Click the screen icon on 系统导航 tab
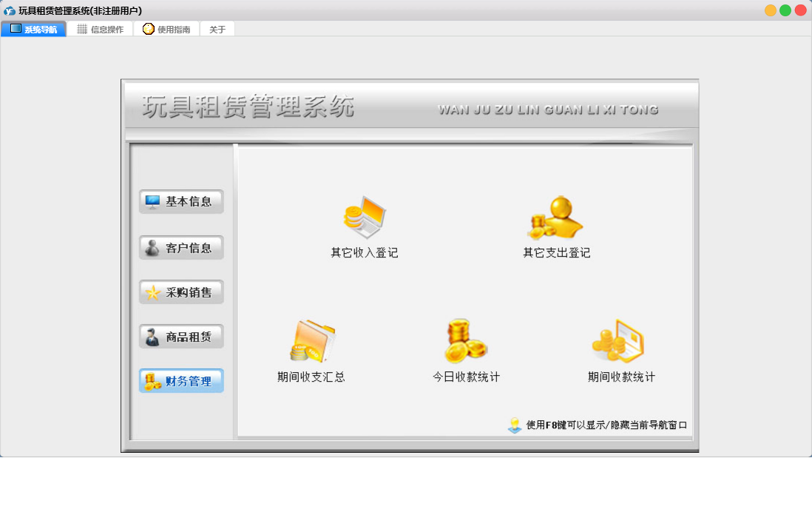The image size is (812, 526). (x=16, y=29)
